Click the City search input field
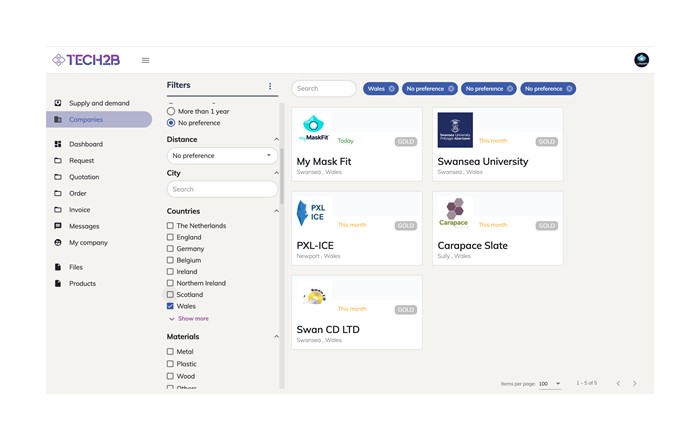700x440 pixels. point(222,189)
